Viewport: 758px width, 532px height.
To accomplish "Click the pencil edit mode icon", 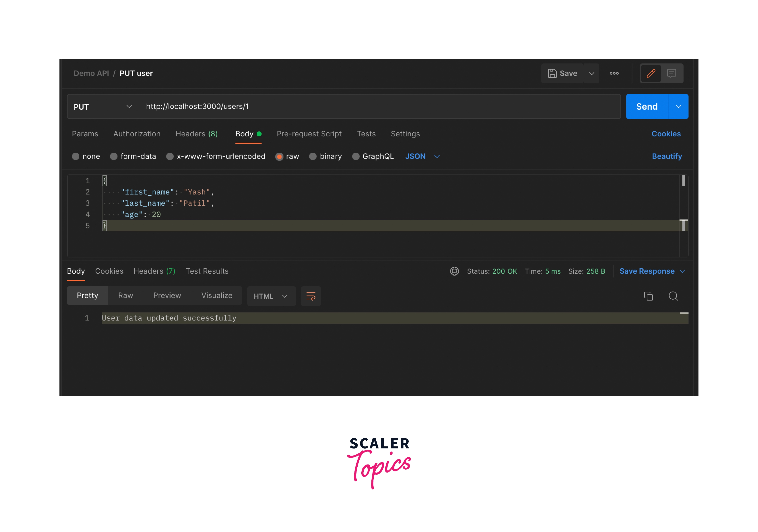I will (x=651, y=73).
